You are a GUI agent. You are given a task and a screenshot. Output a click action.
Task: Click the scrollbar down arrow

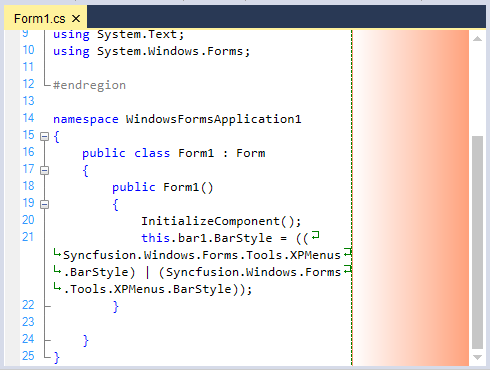click(477, 357)
